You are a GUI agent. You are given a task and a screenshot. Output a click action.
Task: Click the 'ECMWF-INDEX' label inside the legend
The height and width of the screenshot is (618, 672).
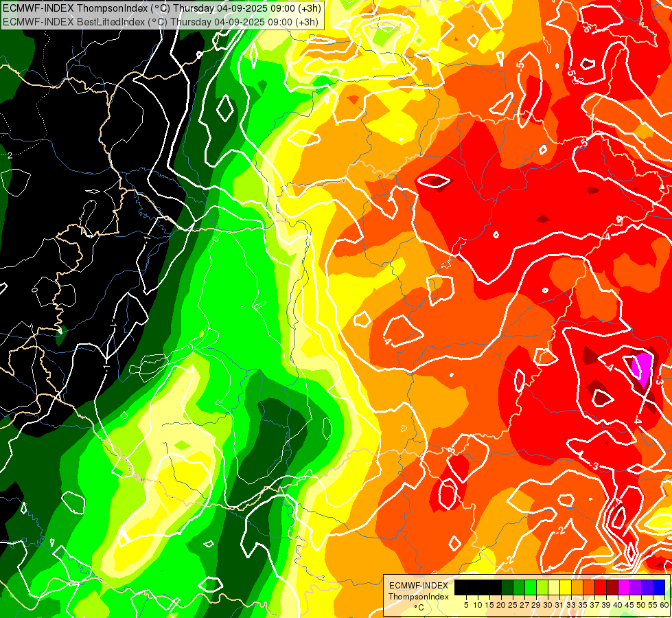(x=418, y=586)
